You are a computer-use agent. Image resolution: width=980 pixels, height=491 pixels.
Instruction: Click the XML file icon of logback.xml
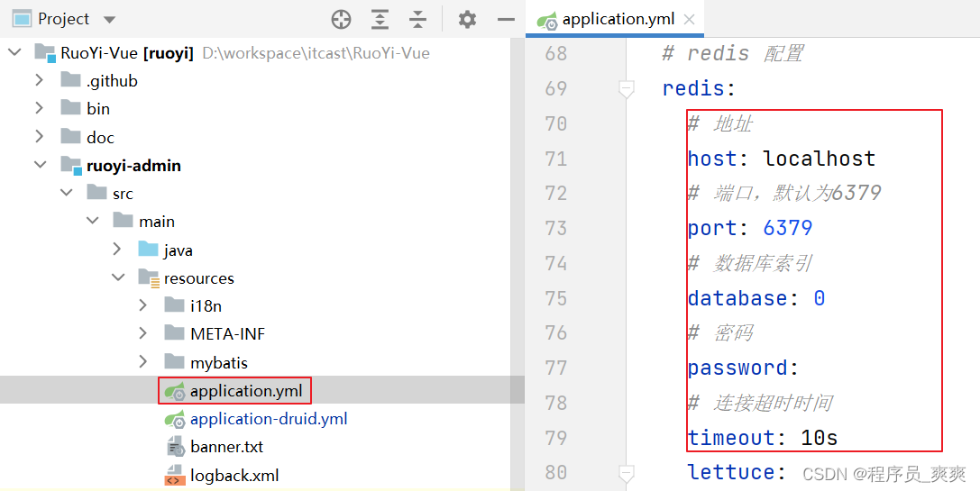pyautogui.click(x=174, y=476)
